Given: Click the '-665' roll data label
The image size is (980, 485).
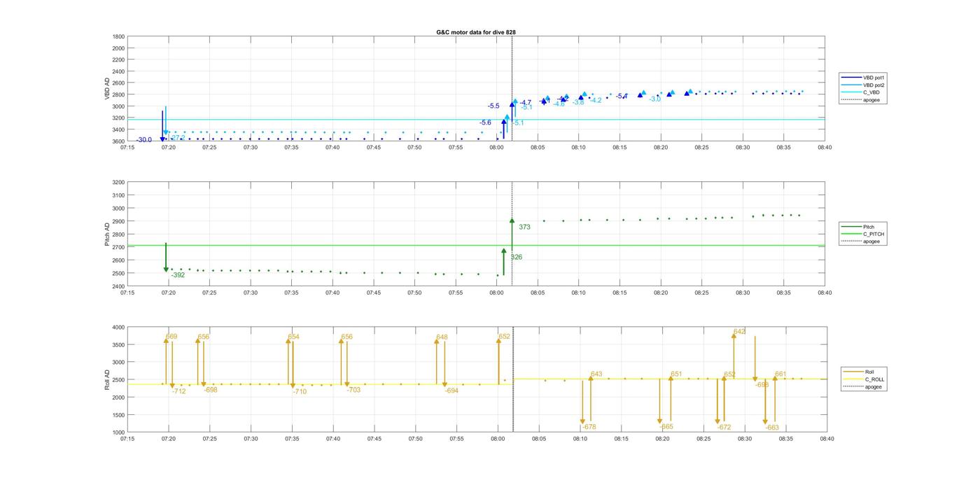Looking at the screenshot, I should [666, 426].
